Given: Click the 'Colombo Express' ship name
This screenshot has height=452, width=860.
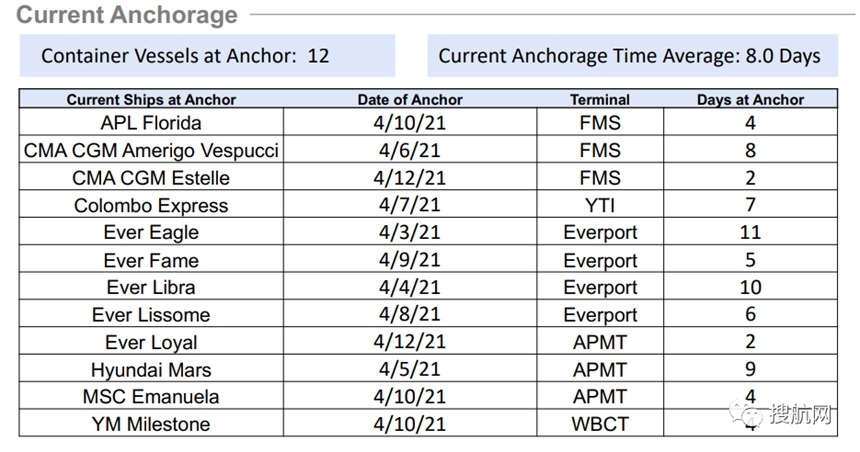Looking at the screenshot, I should 151,205.
